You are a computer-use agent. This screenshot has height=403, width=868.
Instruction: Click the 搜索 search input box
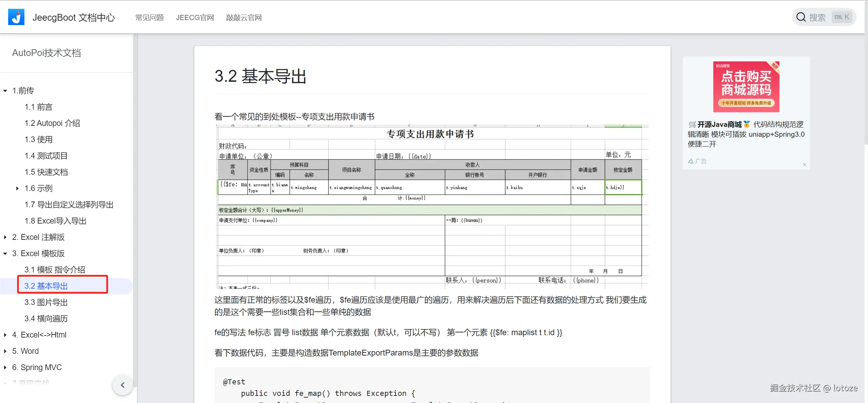pos(817,17)
